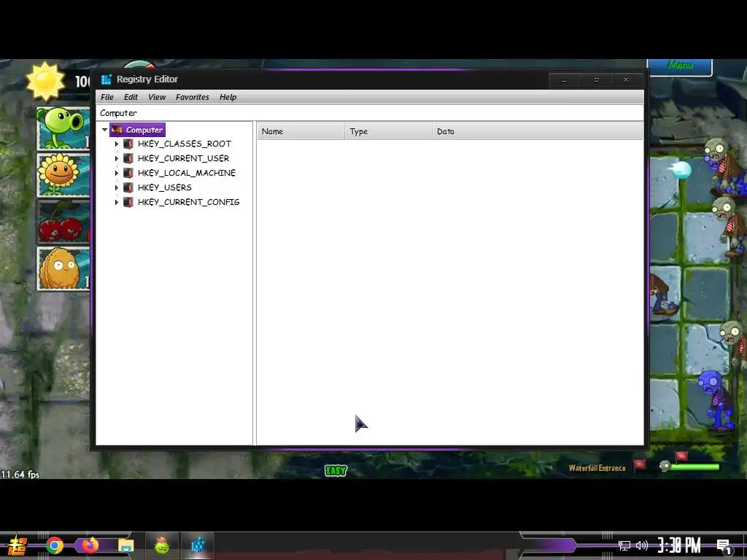Switch to Registry Editor taskbar icon
Image resolution: width=747 pixels, height=560 pixels.
198,545
